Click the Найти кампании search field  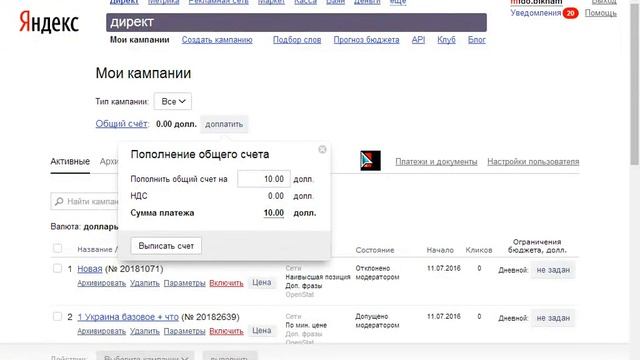click(x=85, y=201)
